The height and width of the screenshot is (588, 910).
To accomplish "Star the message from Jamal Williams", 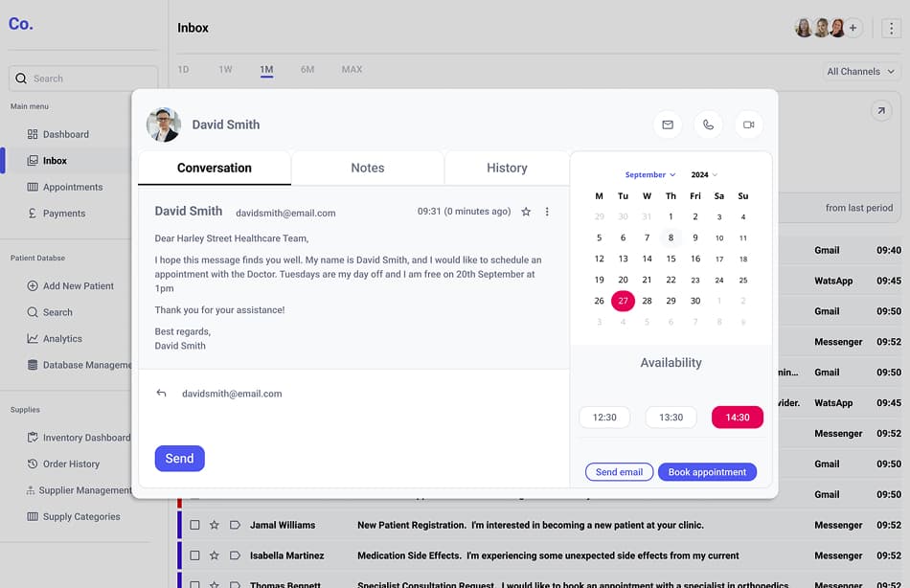I will pyautogui.click(x=214, y=525).
